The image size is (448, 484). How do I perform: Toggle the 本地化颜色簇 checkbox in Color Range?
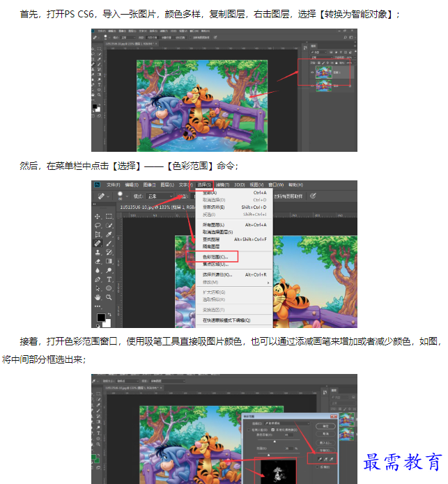[x=273, y=430]
